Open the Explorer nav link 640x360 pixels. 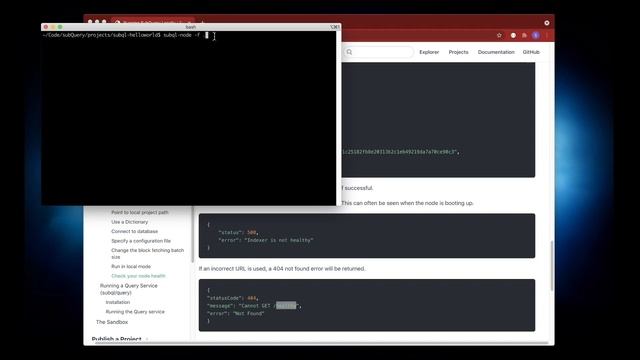tap(429, 52)
